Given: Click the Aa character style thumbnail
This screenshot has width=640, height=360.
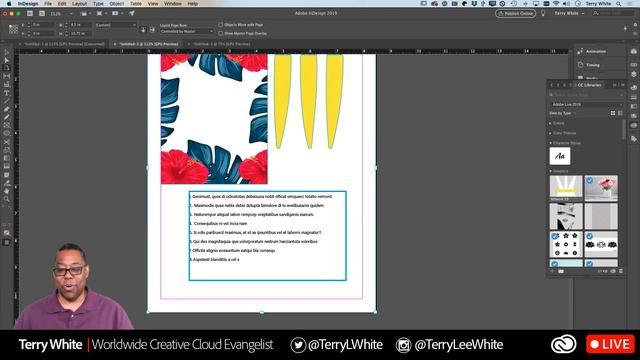Looking at the screenshot, I should click(560, 156).
